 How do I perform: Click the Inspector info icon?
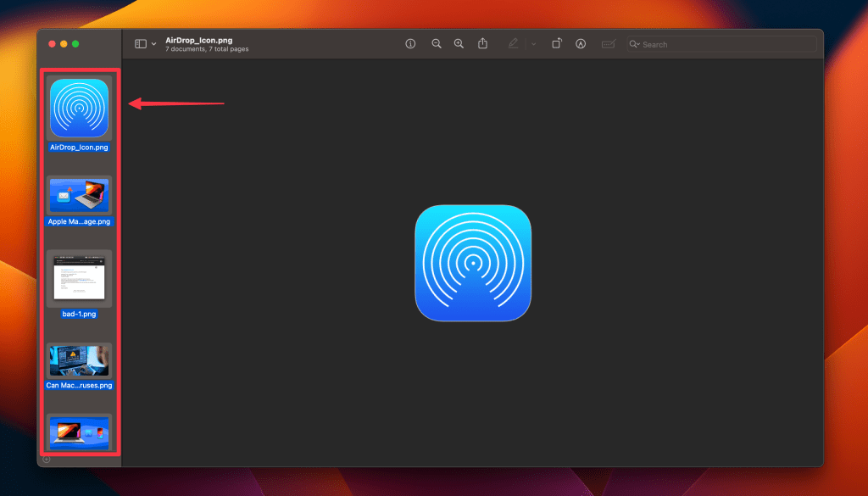tap(410, 44)
